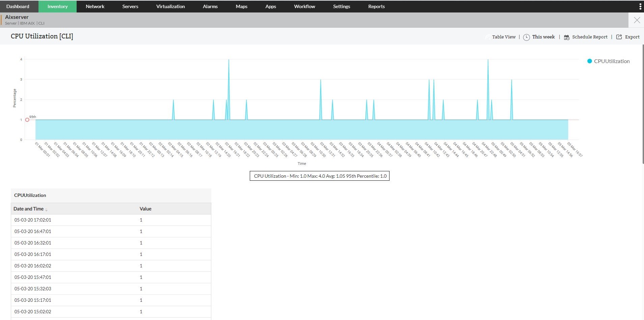Open the This week time range selector

tap(543, 37)
